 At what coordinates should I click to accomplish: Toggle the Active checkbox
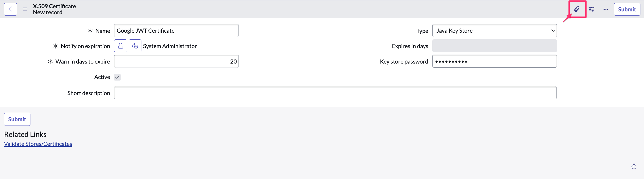coord(117,77)
